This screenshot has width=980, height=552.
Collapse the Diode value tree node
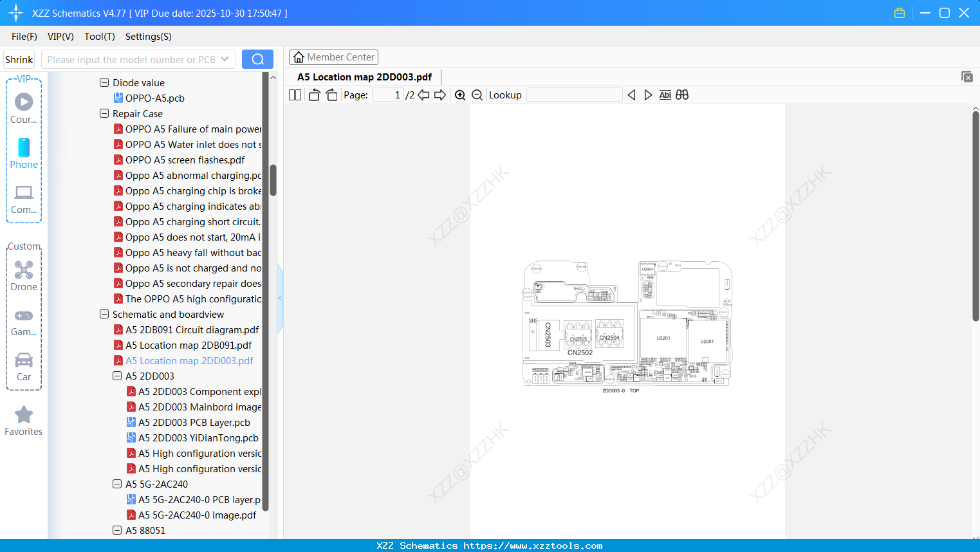(x=104, y=83)
